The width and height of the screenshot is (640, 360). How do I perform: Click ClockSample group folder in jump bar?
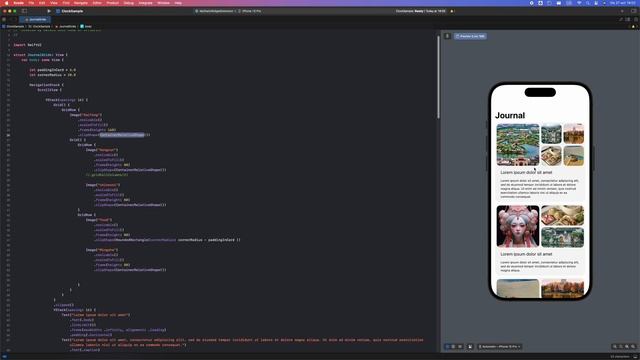click(x=39, y=26)
